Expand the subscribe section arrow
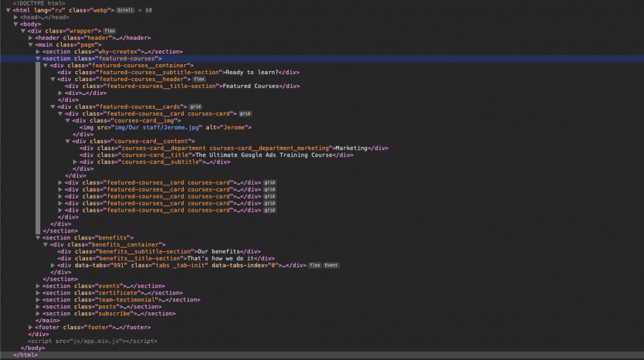 (x=38, y=314)
